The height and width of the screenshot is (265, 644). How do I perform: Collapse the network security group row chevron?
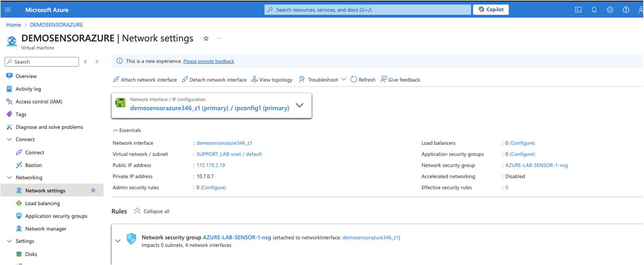[x=118, y=241]
